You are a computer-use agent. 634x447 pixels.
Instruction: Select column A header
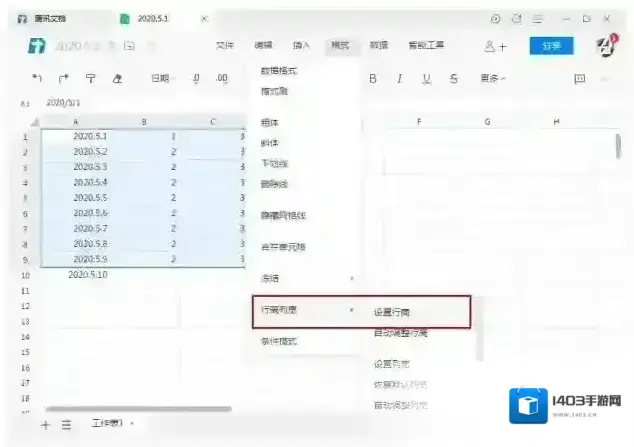(76, 122)
